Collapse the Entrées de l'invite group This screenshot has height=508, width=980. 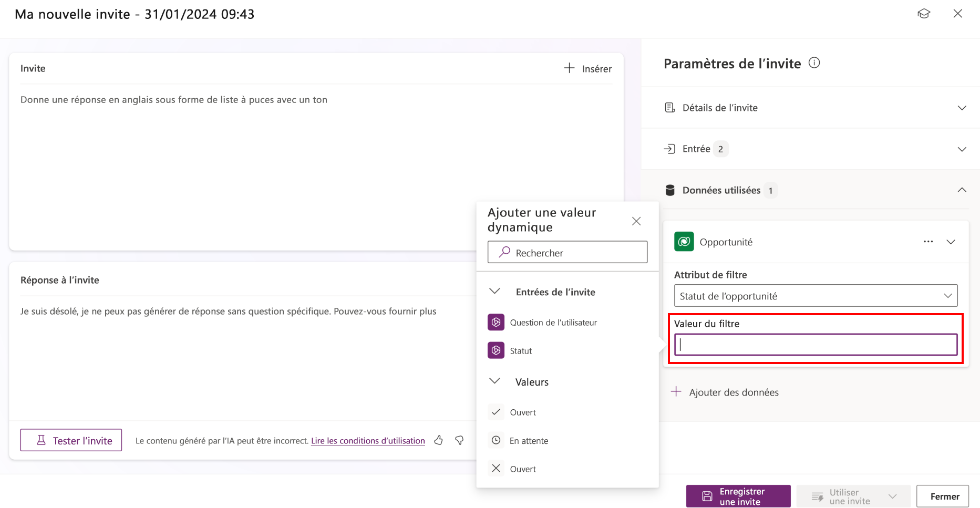pos(494,292)
